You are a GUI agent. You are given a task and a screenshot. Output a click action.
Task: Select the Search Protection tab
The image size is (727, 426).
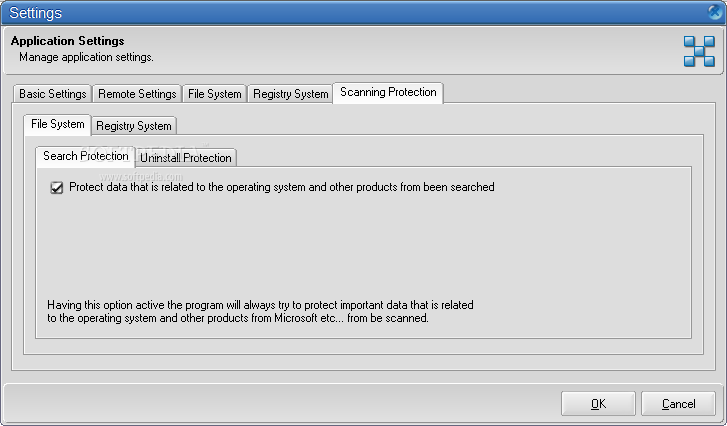[x=85, y=156]
